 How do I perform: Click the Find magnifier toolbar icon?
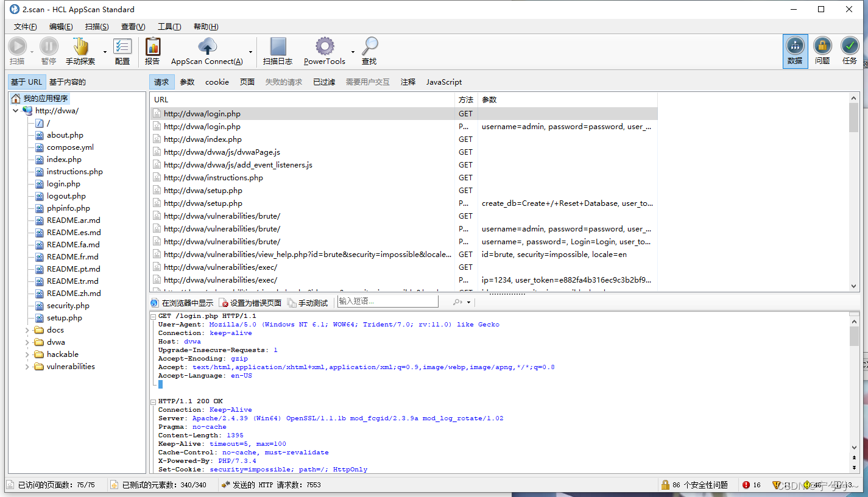point(369,46)
